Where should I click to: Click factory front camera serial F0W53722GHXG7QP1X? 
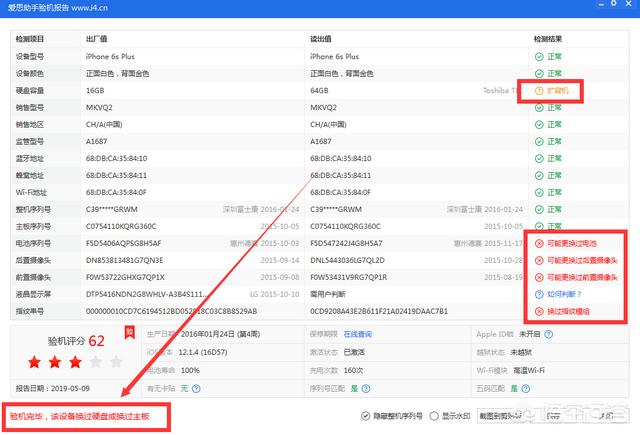pyautogui.click(x=125, y=277)
